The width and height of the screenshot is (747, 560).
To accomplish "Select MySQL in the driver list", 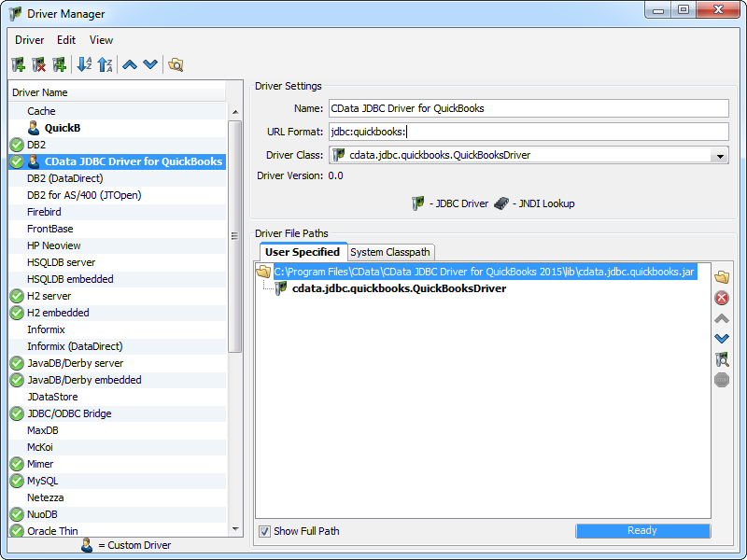I will 42,481.
